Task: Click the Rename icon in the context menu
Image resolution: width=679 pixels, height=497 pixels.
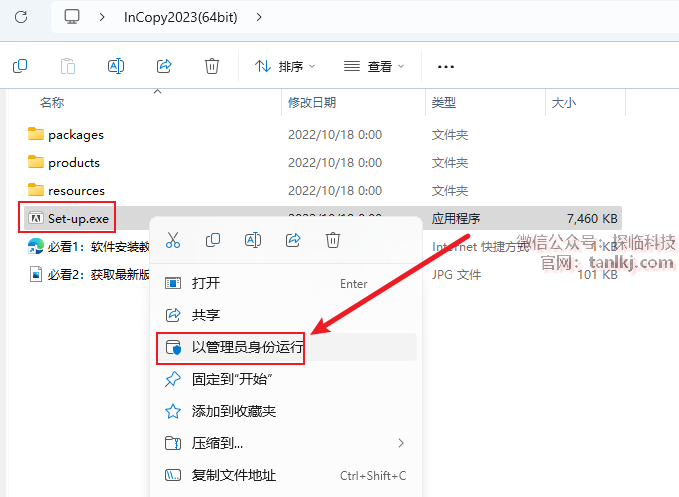Action: (253, 240)
